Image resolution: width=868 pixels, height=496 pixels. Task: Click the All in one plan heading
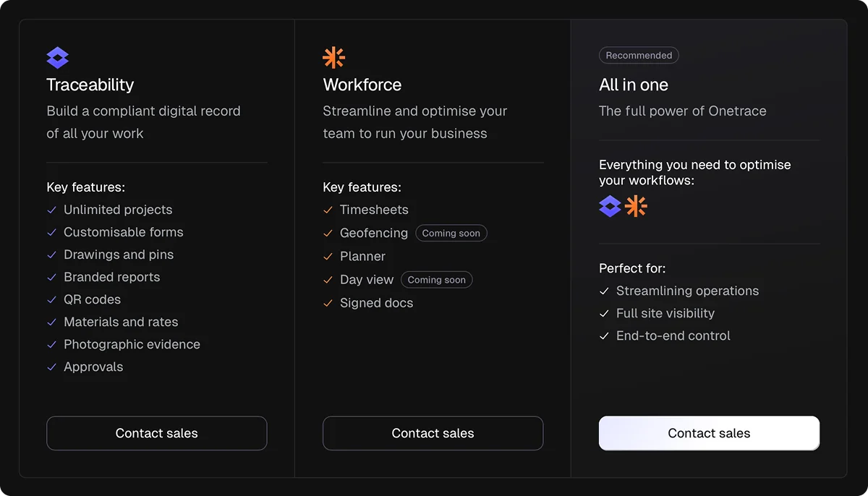click(634, 85)
